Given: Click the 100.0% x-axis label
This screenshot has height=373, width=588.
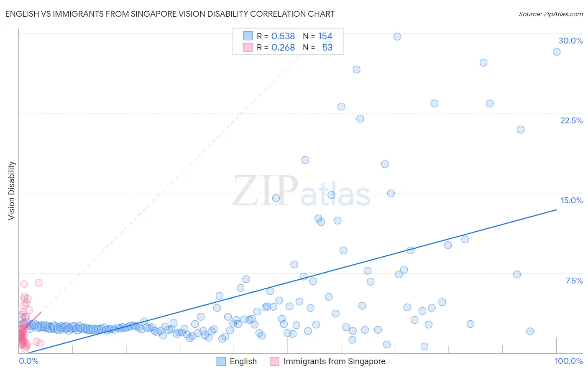Looking at the screenshot, I should click(x=569, y=361).
